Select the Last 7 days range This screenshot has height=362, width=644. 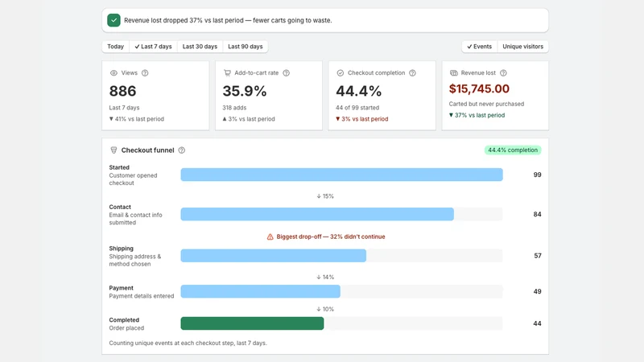pos(153,47)
